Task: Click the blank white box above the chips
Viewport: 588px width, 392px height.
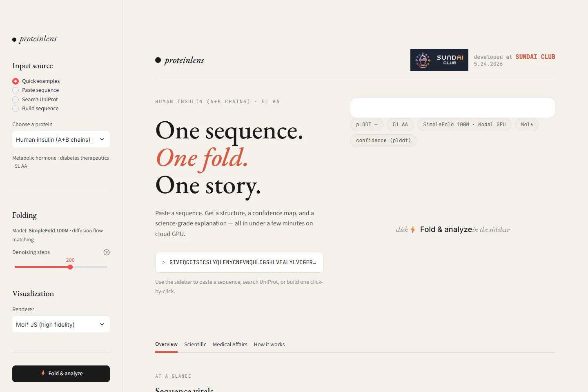Action: pos(452,108)
